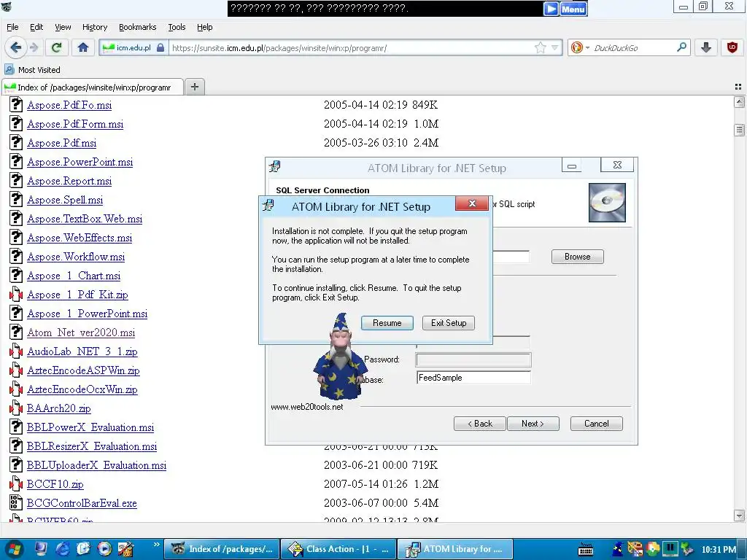The height and width of the screenshot is (560, 747).
Task: Open the BCGControlBarEval.exe link
Action: (x=82, y=503)
